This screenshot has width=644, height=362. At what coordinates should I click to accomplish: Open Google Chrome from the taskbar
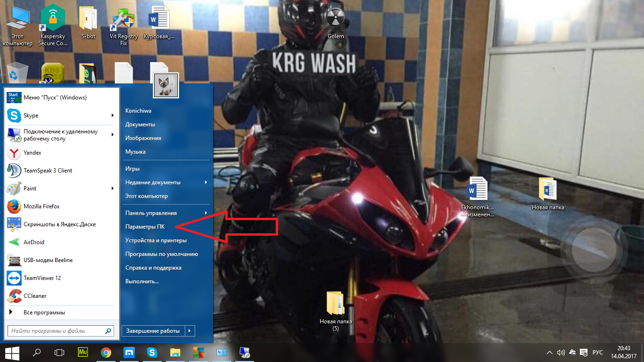106,352
